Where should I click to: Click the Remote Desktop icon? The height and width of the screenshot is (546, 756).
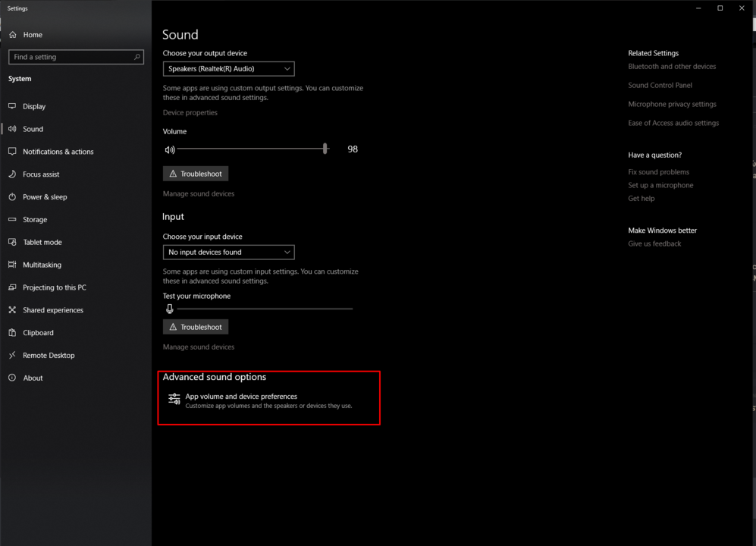13,356
